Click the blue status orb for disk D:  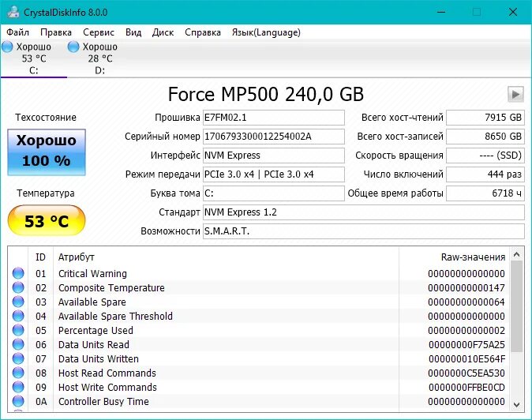(73, 47)
